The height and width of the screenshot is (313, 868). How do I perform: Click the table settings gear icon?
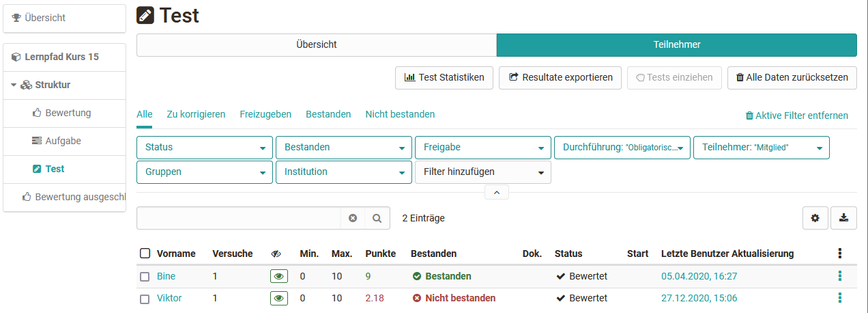pos(814,218)
